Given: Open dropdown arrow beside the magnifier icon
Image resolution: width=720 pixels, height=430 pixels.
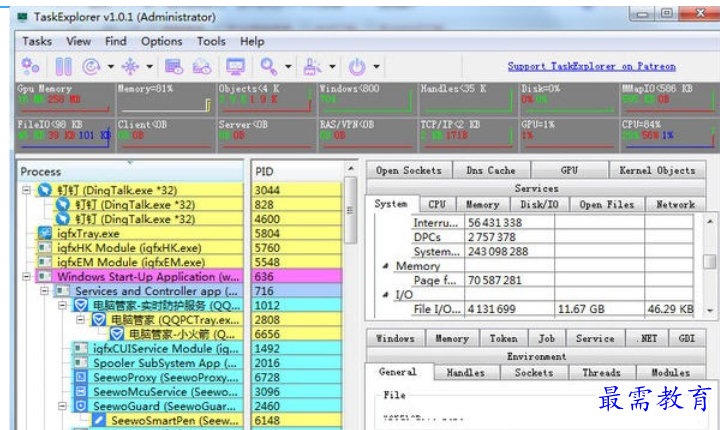Looking at the screenshot, I should pyautogui.click(x=288, y=68).
